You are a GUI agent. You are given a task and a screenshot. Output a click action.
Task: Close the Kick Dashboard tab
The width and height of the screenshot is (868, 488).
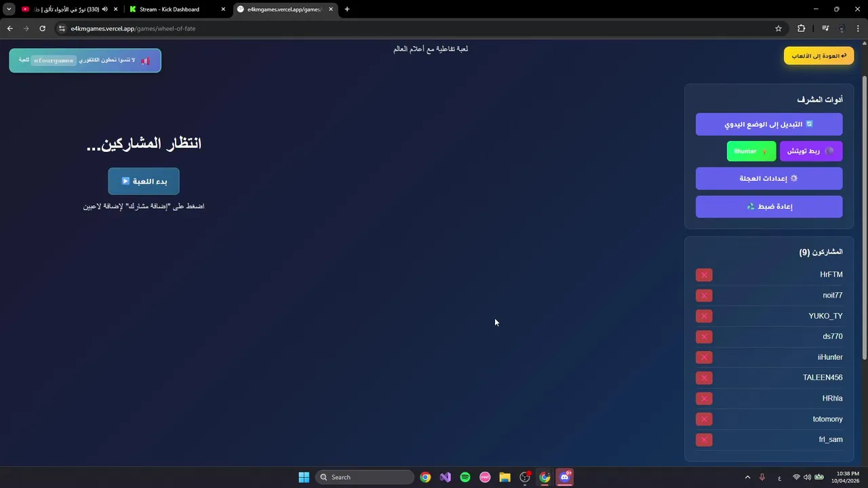(x=223, y=9)
